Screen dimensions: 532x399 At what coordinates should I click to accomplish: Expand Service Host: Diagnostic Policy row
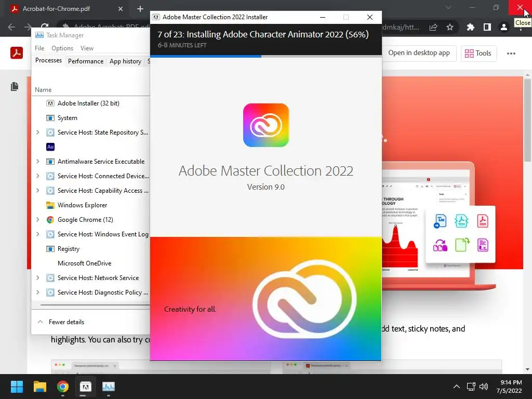click(37, 292)
